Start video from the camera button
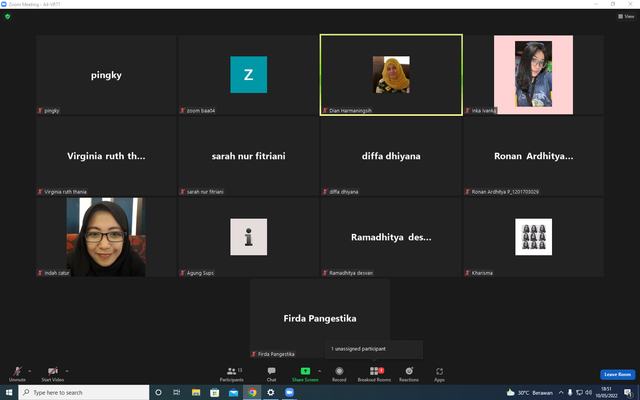The image size is (640, 400). (53, 373)
